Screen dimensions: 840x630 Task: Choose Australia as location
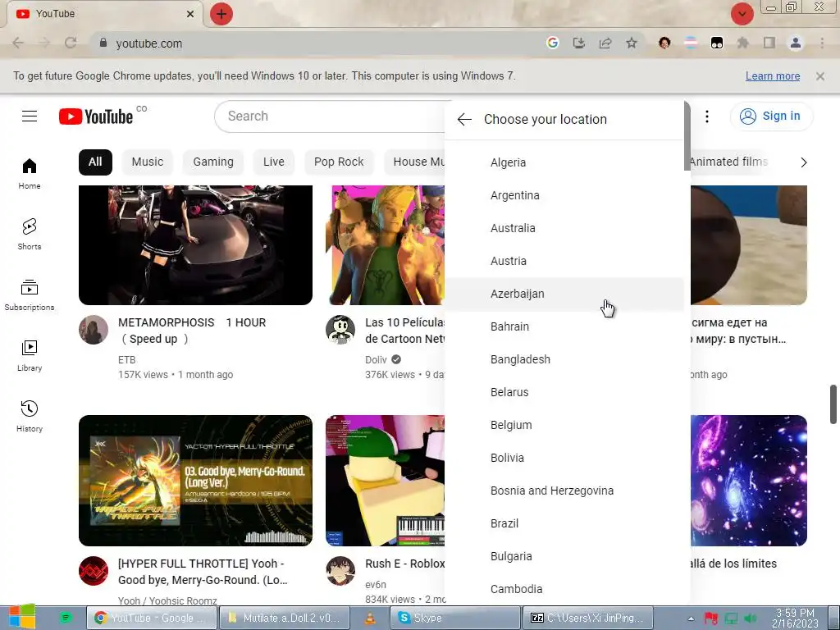point(564,228)
